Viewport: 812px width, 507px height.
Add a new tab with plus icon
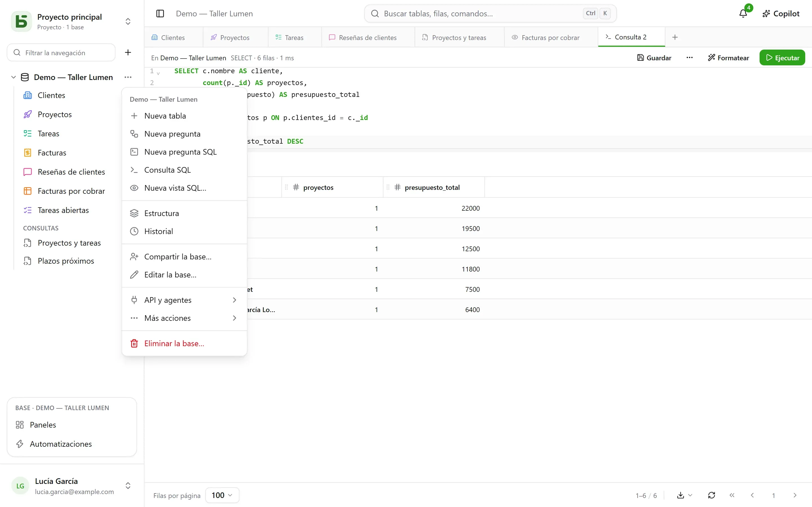tap(675, 37)
